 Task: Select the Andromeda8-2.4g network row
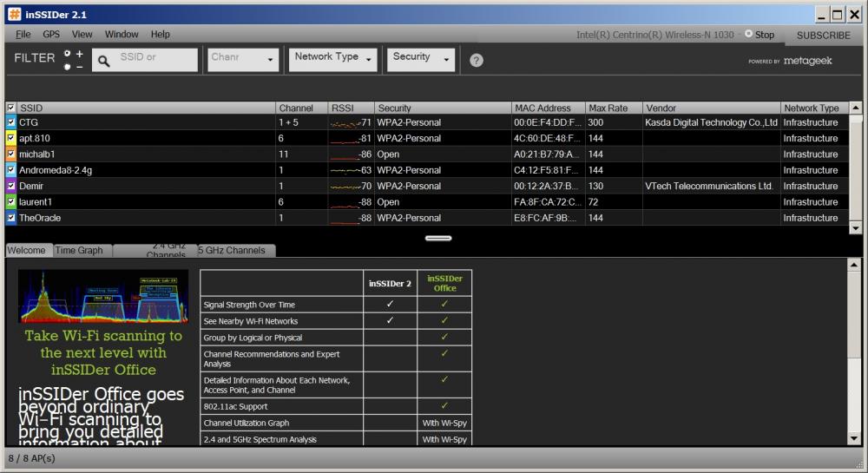427,170
